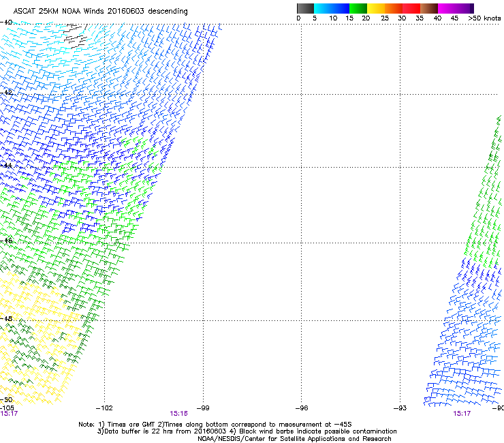Click the -102 longitude axis label

104,408
